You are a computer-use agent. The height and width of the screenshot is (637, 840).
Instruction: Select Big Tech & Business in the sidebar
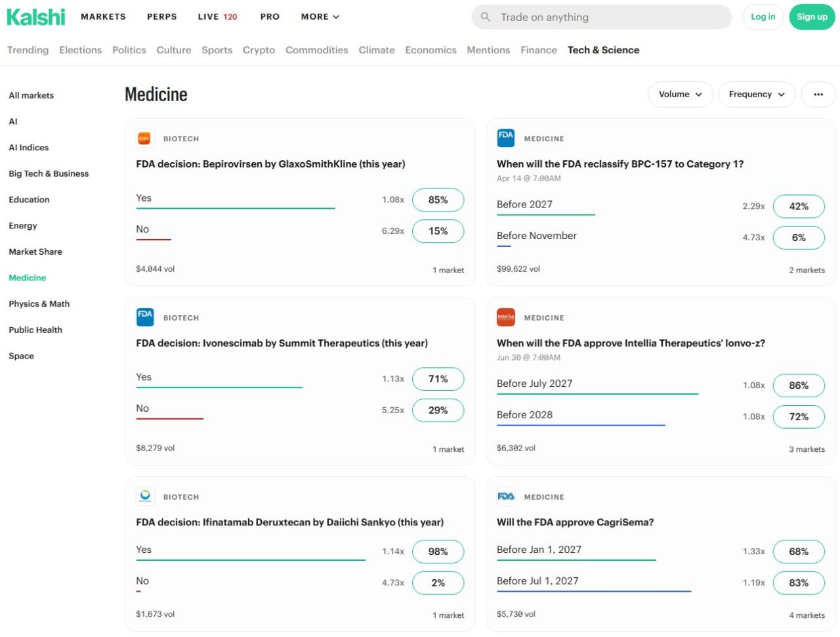(x=49, y=174)
